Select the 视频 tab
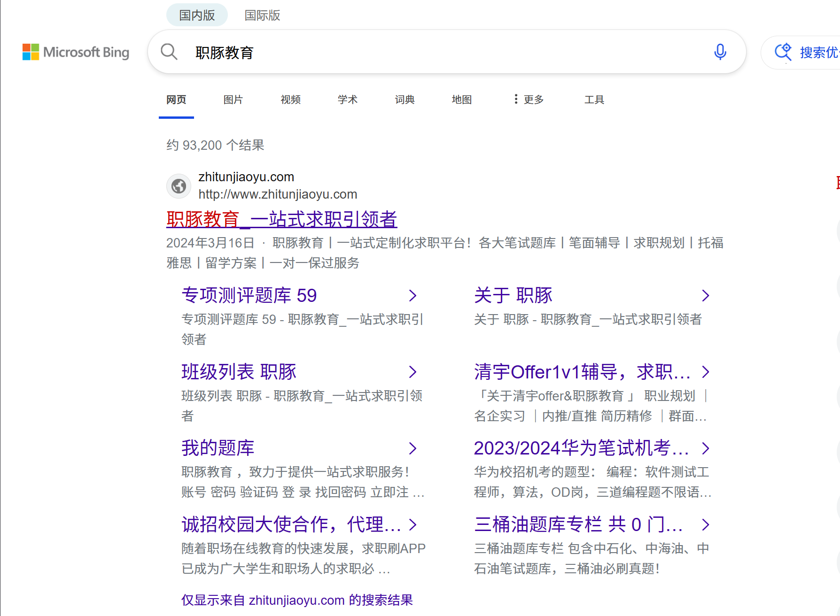Viewport: 840px width, 616px height. click(290, 100)
